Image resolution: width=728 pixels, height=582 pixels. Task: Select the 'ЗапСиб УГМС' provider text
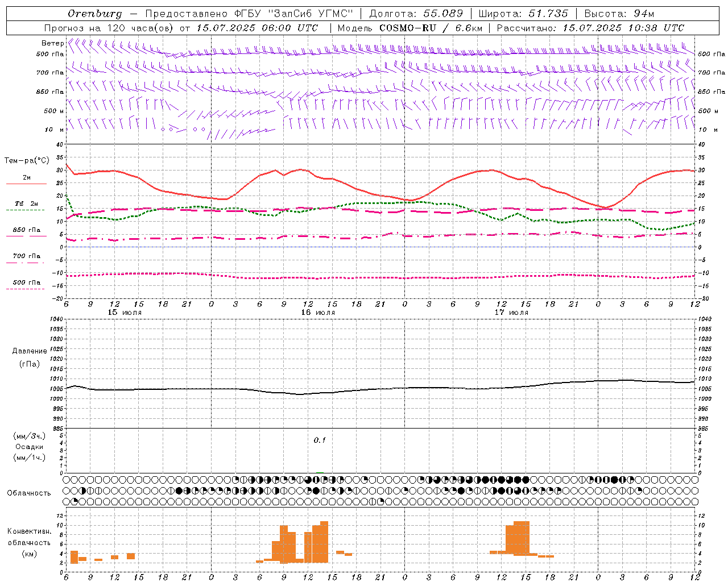pyautogui.click(x=311, y=14)
